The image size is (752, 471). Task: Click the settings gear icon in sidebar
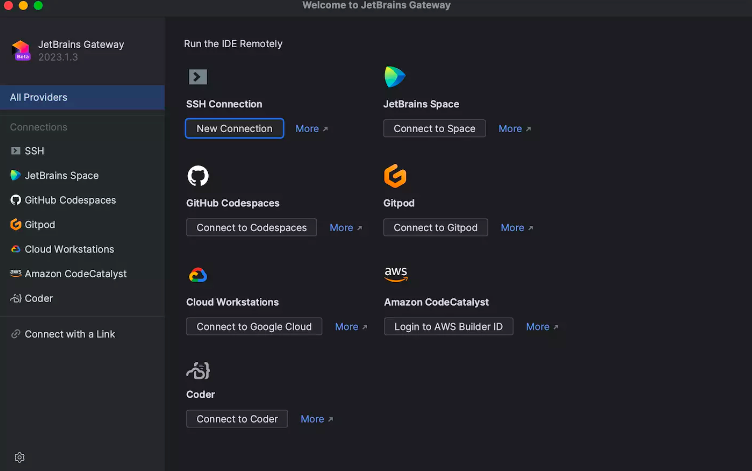point(19,457)
